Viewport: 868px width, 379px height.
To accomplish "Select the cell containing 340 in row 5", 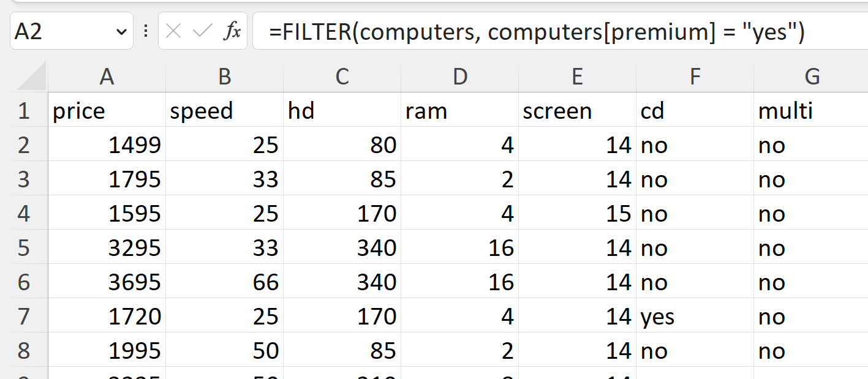I will coord(341,248).
